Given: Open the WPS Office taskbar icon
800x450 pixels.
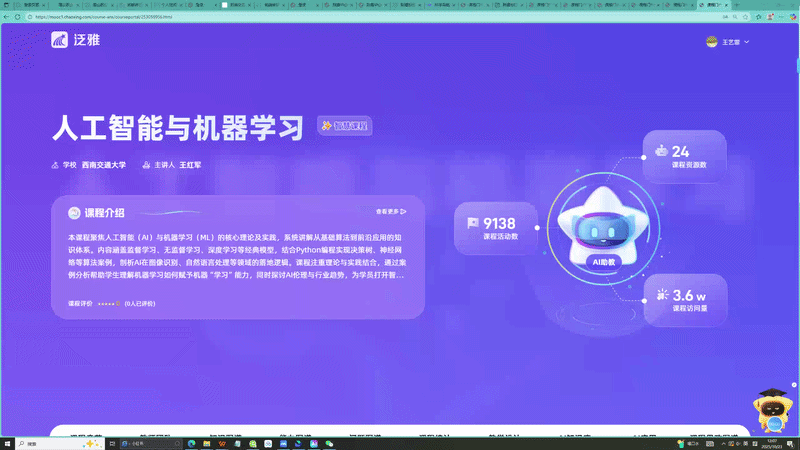Looking at the screenshot, I should pos(222,444).
